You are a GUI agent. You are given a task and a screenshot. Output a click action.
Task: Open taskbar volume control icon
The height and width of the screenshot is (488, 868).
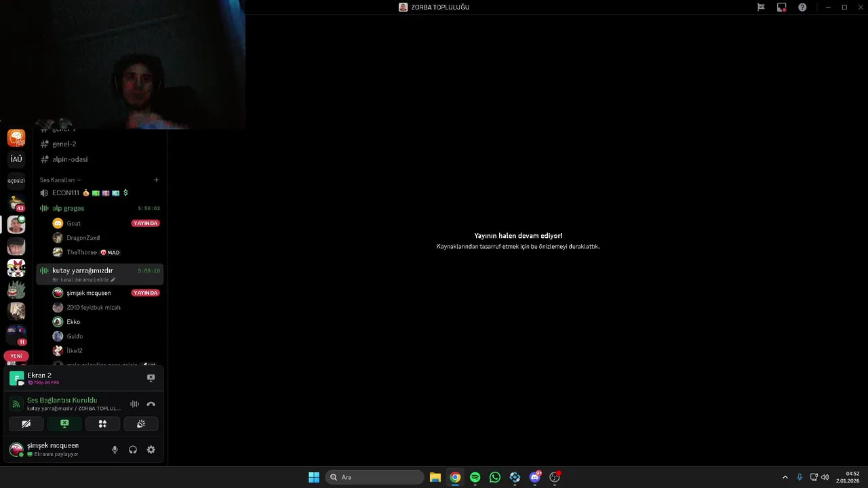[825, 477]
